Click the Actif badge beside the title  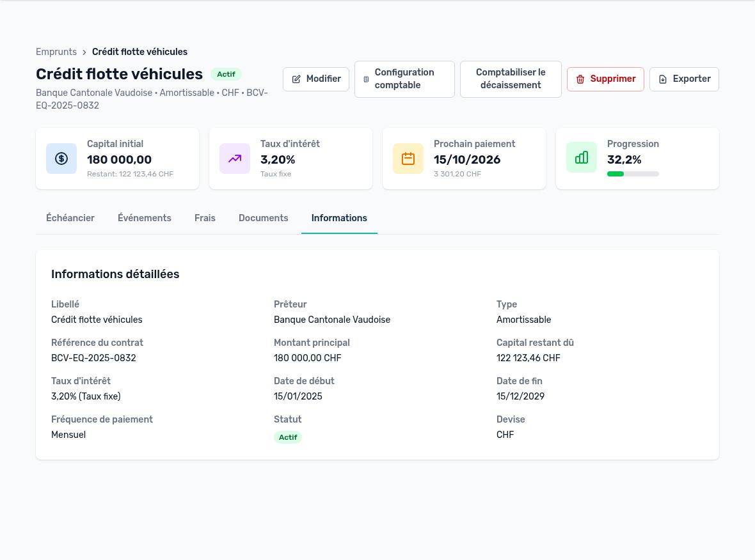(226, 74)
